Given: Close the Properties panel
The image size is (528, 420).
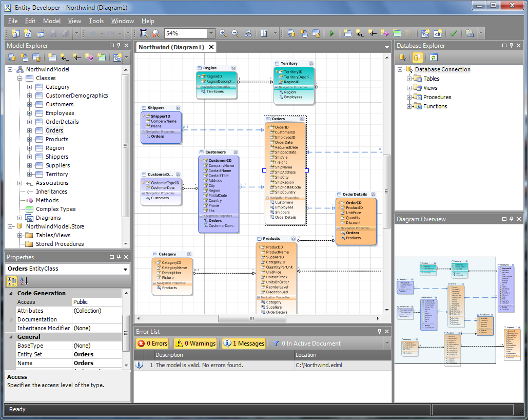Looking at the screenshot, I should click(126, 257).
